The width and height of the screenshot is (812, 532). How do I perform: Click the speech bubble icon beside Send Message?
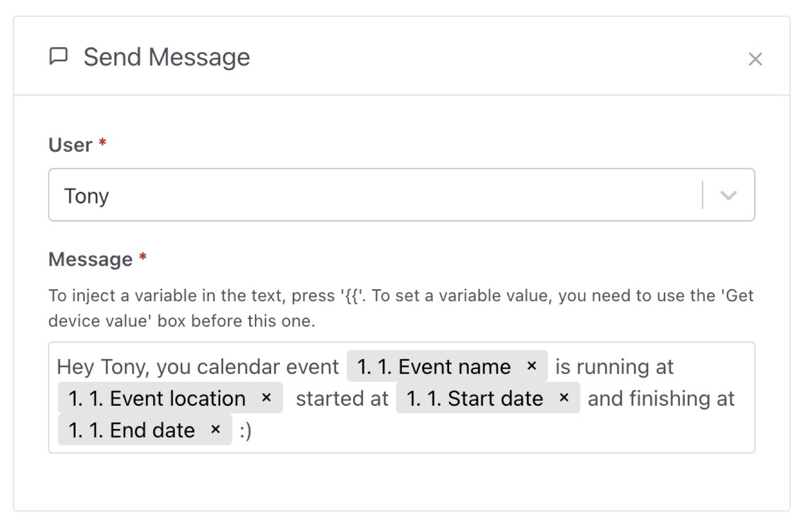click(59, 56)
